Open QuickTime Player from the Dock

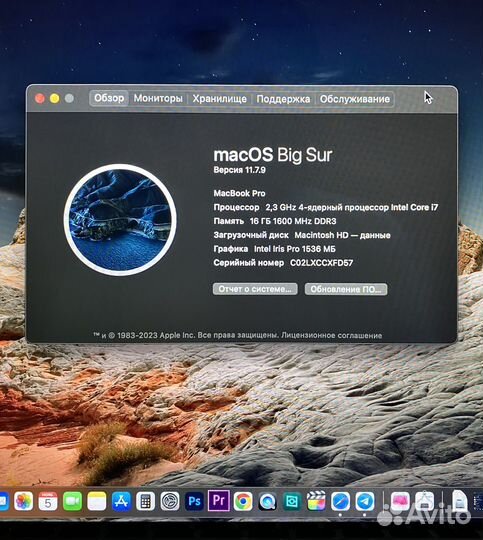click(x=267, y=501)
